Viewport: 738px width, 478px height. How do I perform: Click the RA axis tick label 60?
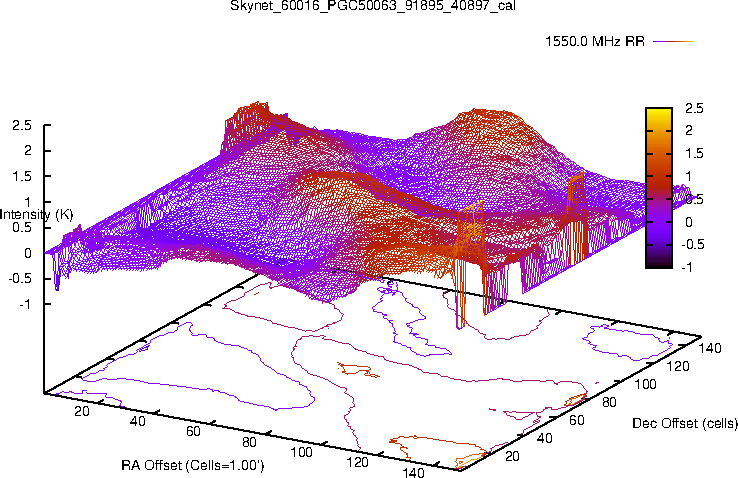(193, 431)
